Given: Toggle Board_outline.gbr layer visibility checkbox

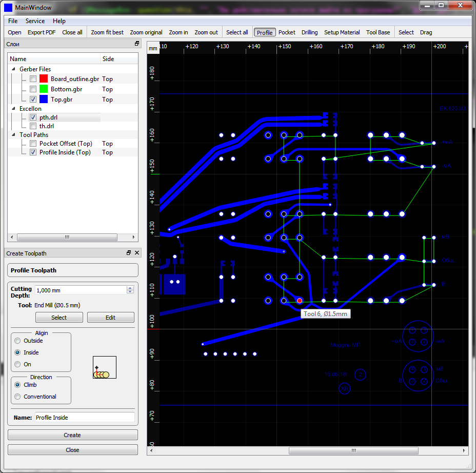Looking at the screenshot, I should [x=33, y=79].
